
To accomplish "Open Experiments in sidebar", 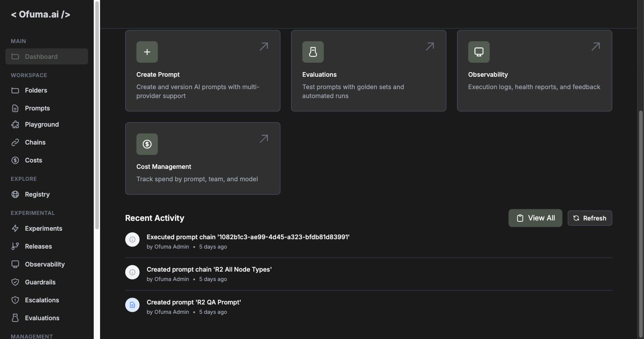I will tap(47, 229).
